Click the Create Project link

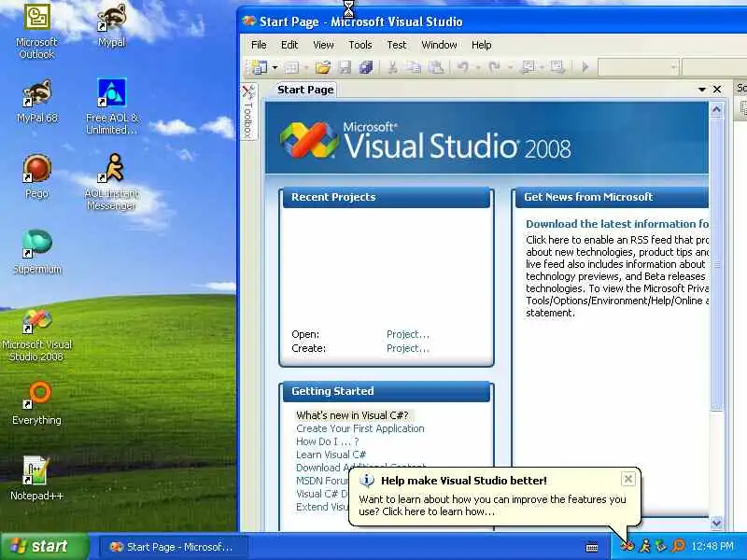click(408, 348)
